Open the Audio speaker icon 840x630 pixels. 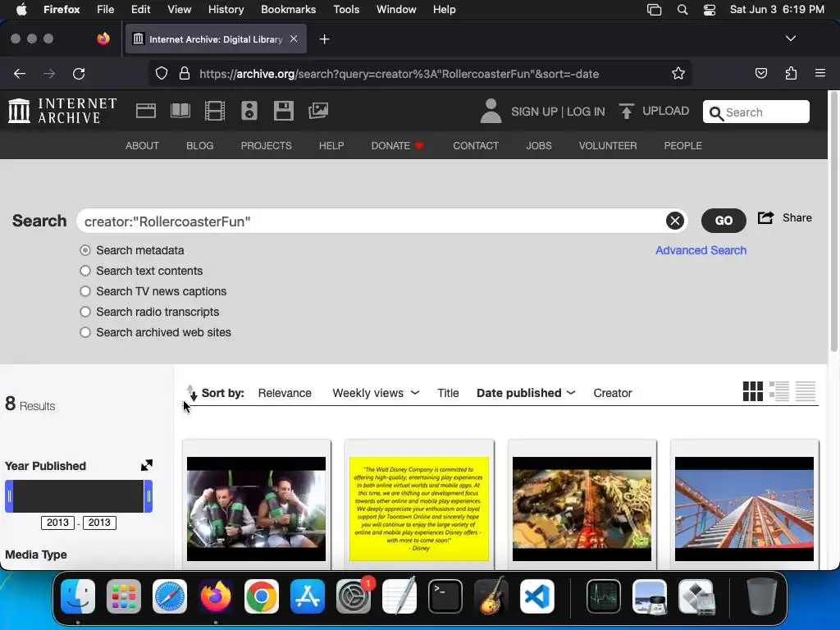[249, 111]
